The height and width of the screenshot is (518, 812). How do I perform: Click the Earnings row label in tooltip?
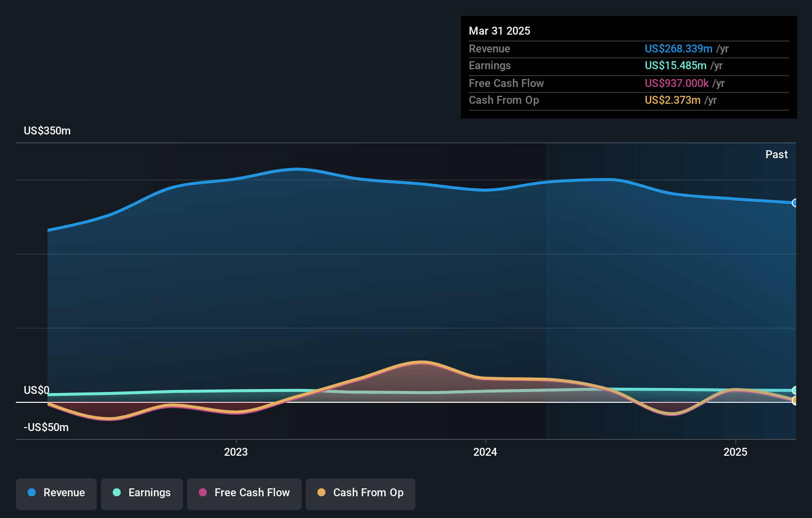490,66
